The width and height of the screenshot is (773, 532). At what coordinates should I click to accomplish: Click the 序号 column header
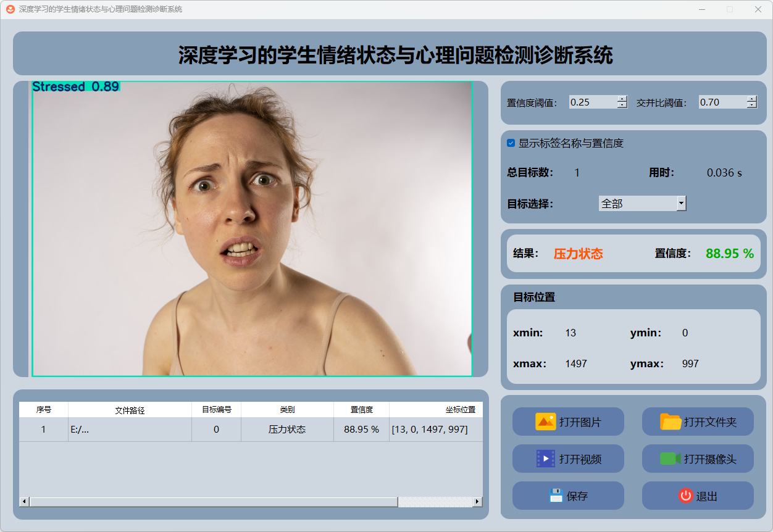pyautogui.click(x=44, y=410)
